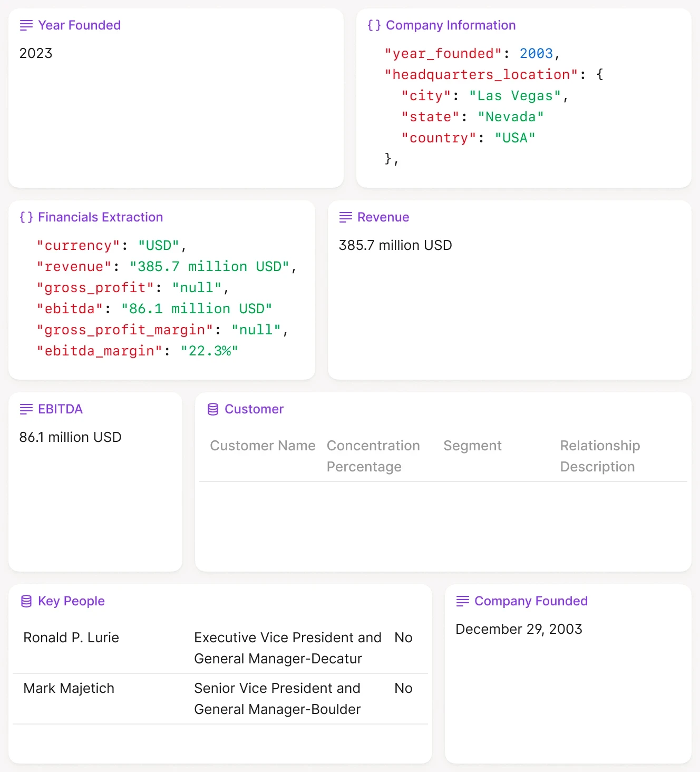The height and width of the screenshot is (772, 700).
Task: Click the gross_profit "null" value
Action: pos(197,288)
